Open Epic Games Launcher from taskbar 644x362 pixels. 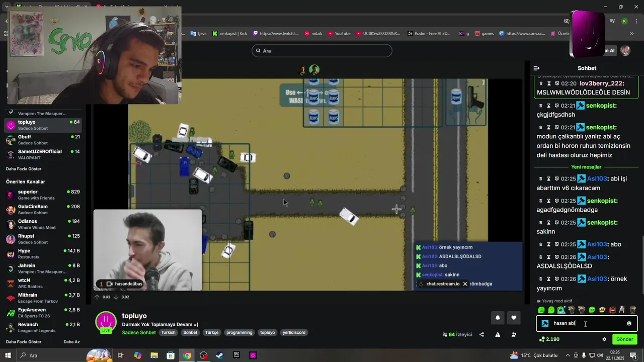point(236,355)
